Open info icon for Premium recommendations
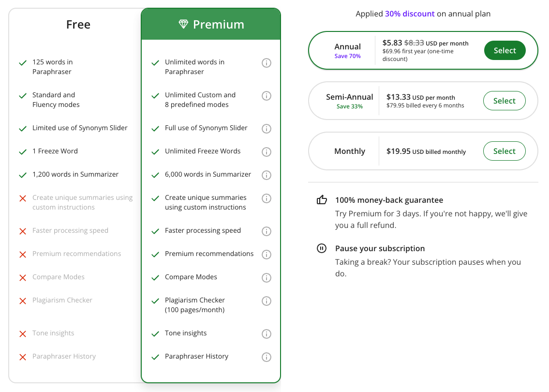The width and height of the screenshot is (549, 392). click(267, 254)
